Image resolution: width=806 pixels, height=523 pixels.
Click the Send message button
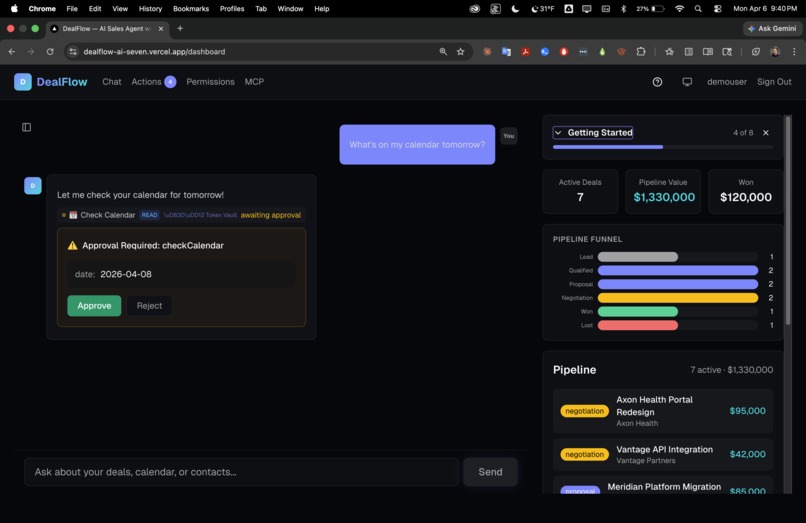click(490, 472)
